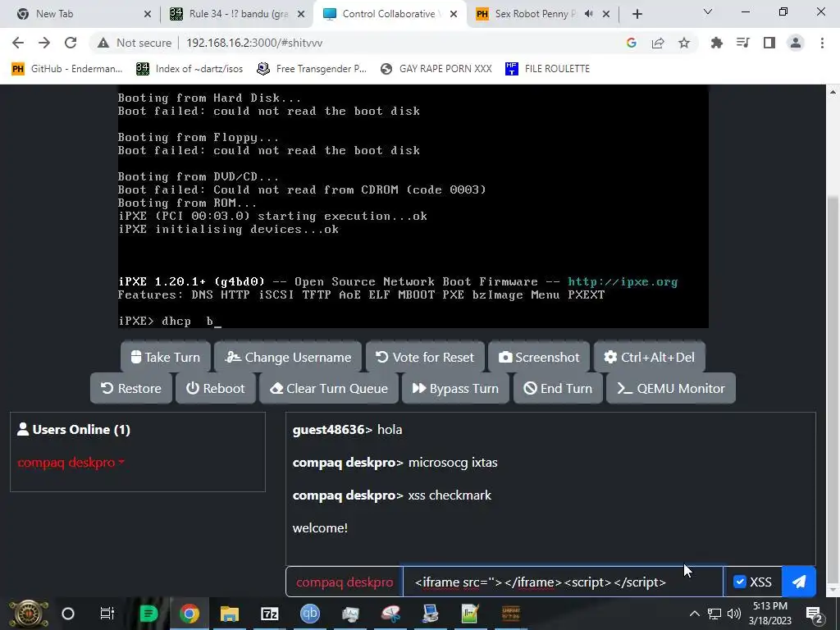Open the Windows Start button
Viewport: 840px width, 630px height.
pos(29,614)
